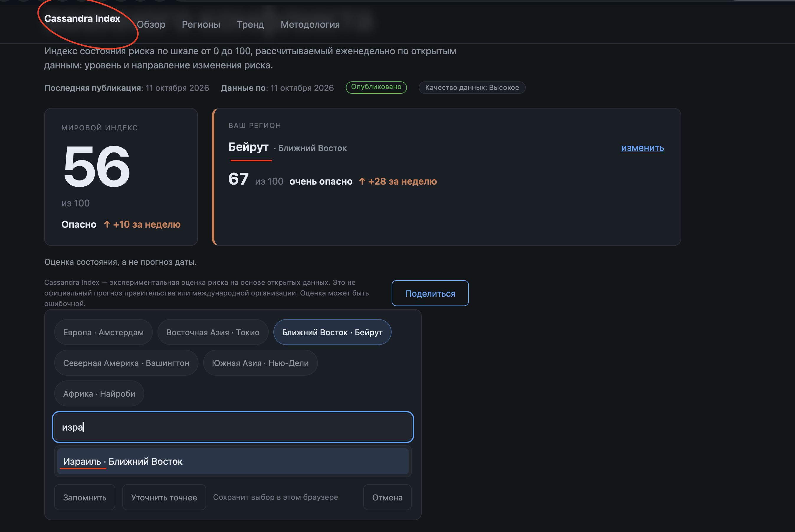Select the Израиль · Ближний Восток suggestion
Screen dimensions: 795x532
tap(233, 461)
